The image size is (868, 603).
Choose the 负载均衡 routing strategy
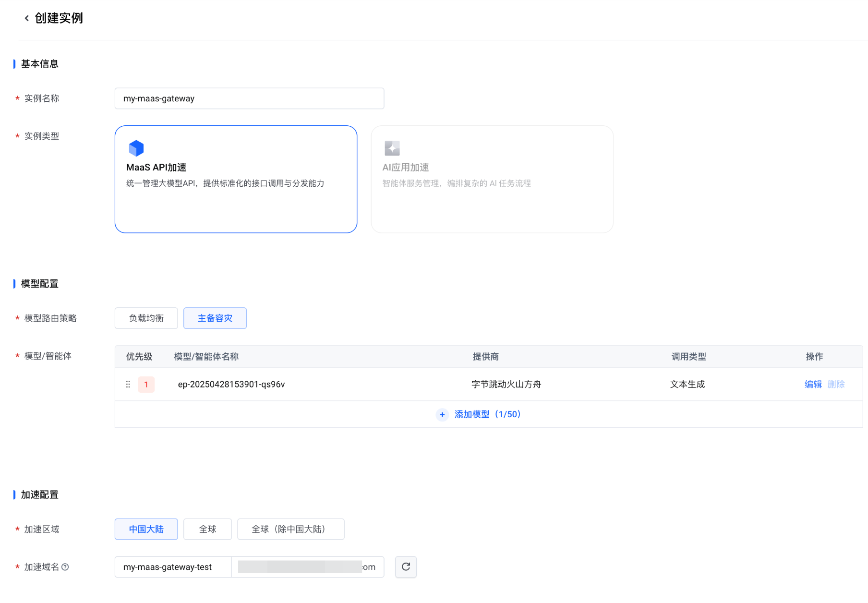(146, 318)
